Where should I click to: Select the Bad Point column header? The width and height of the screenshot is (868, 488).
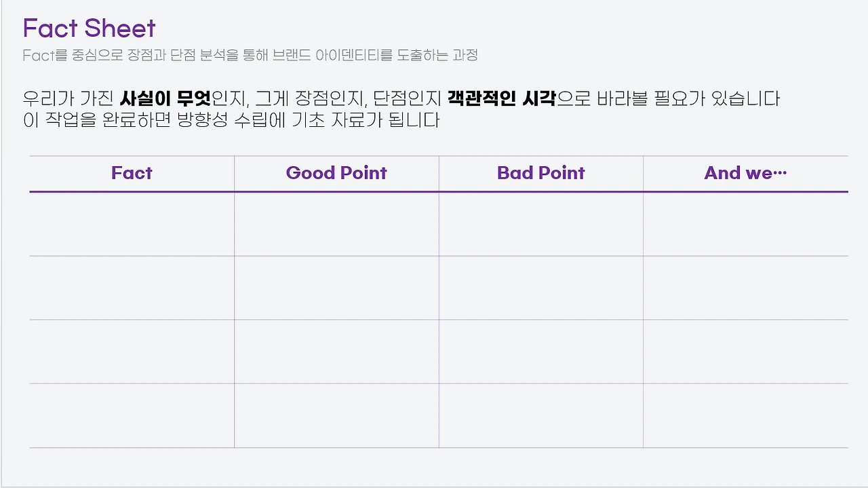point(540,173)
